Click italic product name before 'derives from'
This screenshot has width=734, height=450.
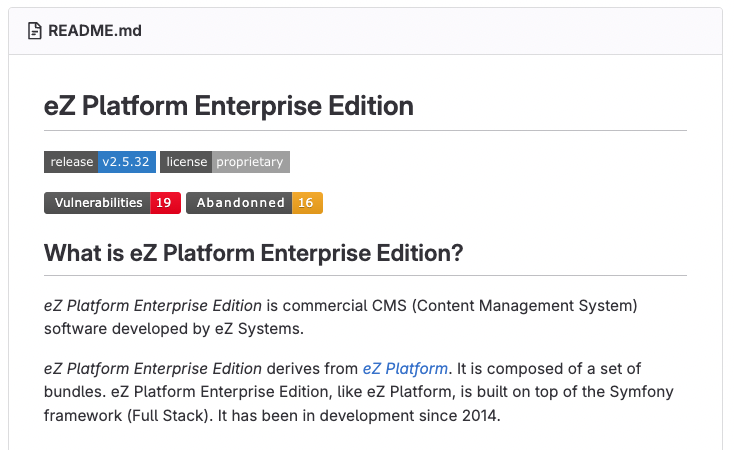pos(153,369)
